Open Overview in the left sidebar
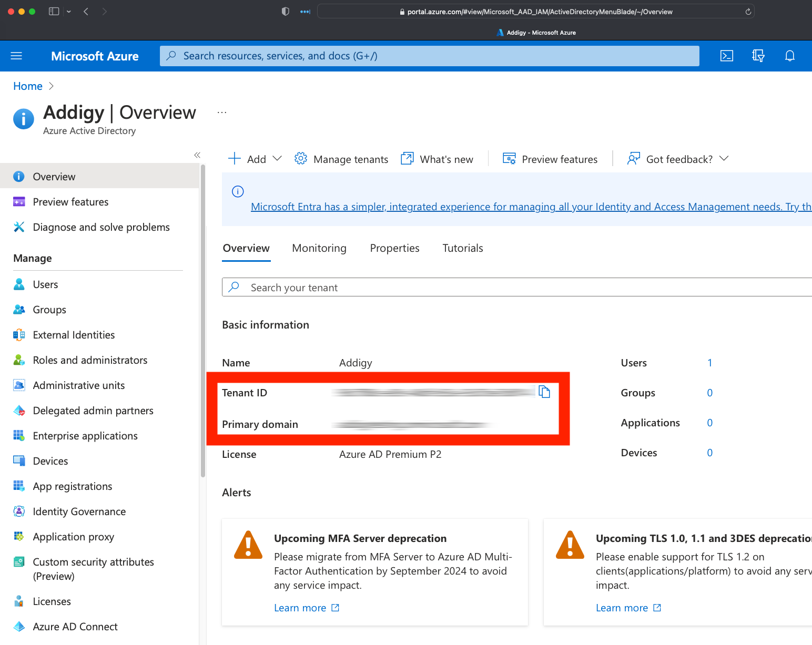 99,177
